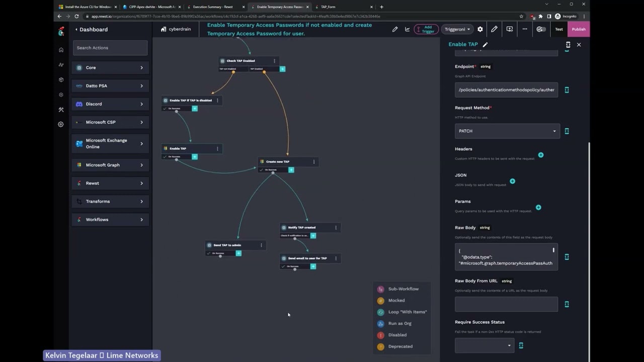Click the Publish button
Image resolution: width=644 pixels, height=362 pixels.
579,29
